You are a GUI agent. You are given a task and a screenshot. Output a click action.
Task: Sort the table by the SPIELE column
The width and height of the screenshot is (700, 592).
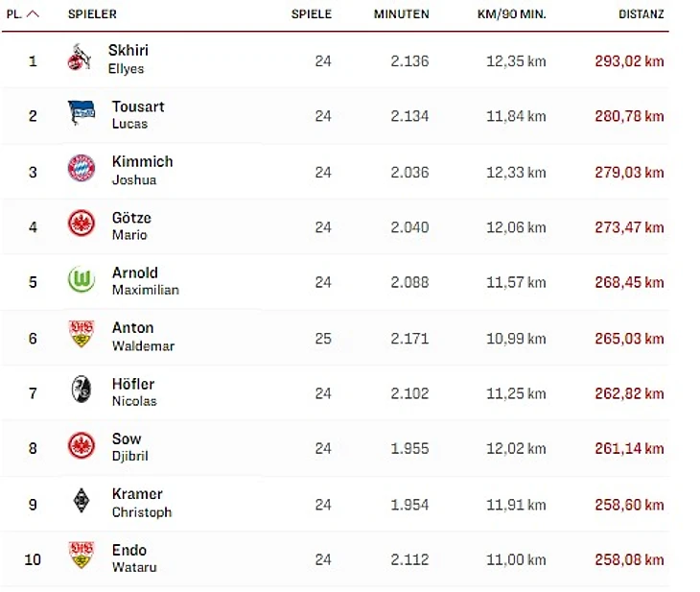pos(312,14)
